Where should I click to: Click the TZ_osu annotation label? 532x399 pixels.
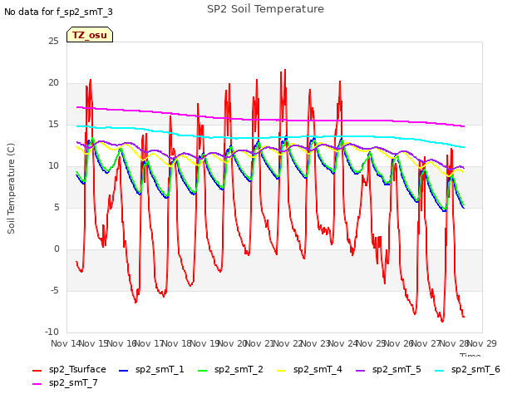(x=90, y=35)
